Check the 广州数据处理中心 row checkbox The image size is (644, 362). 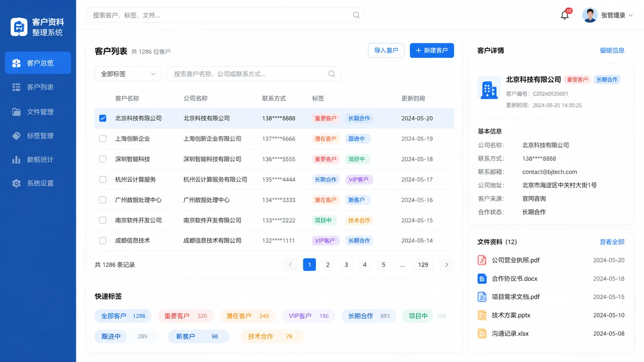tap(102, 200)
